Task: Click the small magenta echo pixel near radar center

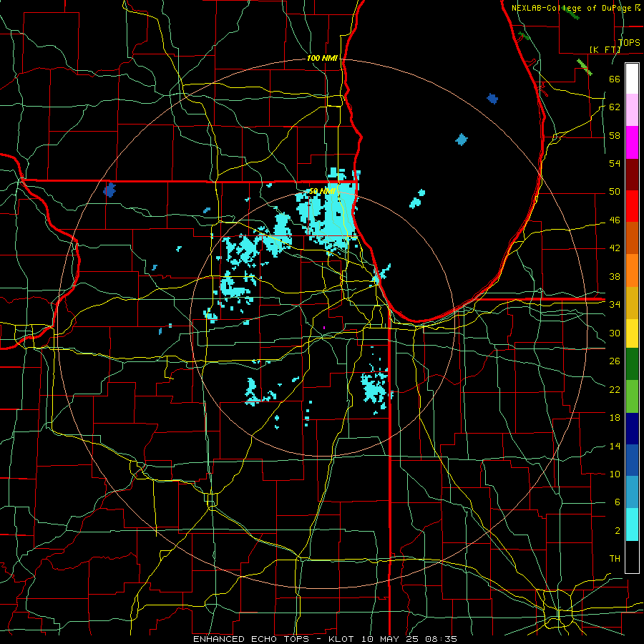Action: [324, 328]
